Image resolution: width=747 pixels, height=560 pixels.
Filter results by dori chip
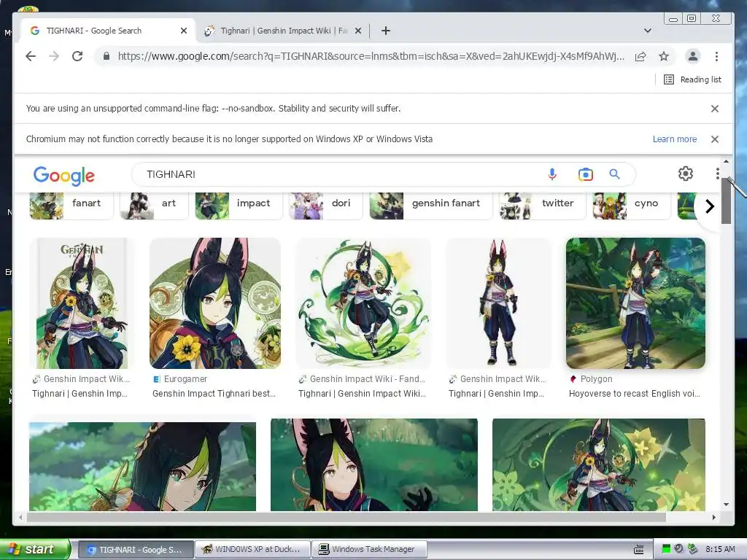coord(326,205)
